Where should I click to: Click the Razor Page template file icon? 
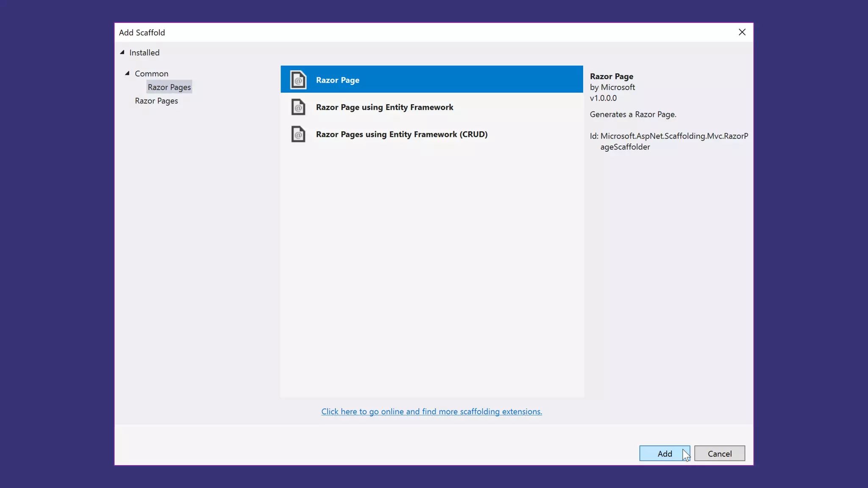coord(298,80)
